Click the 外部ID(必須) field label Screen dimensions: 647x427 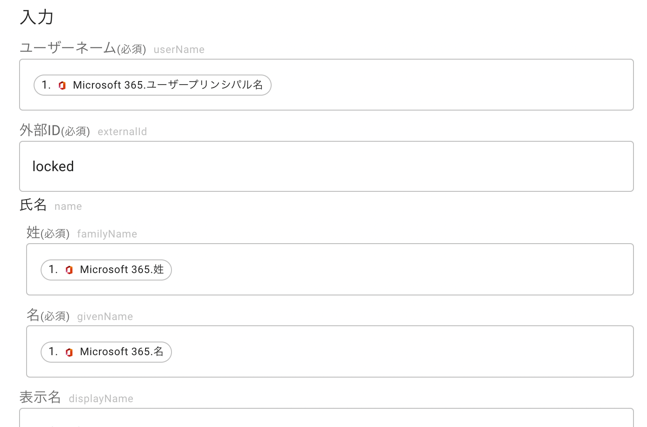pos(55,131)
